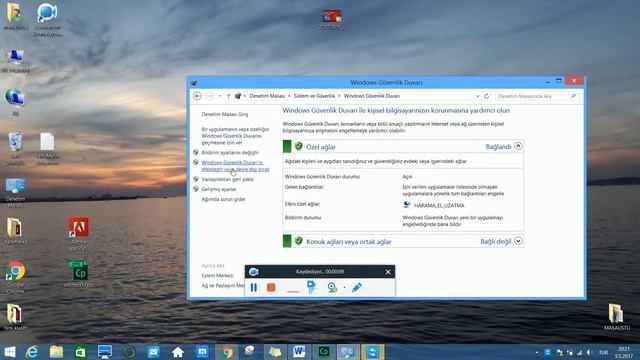Open 'Denetim Masası Giriş' link
Screen dimensions: 640x360
[224, 114]
